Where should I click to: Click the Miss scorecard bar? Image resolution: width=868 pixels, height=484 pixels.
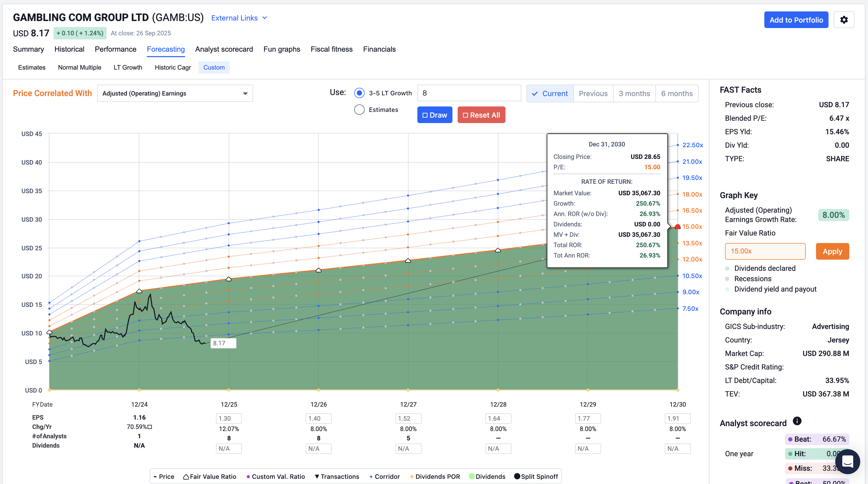pos(817,468)
